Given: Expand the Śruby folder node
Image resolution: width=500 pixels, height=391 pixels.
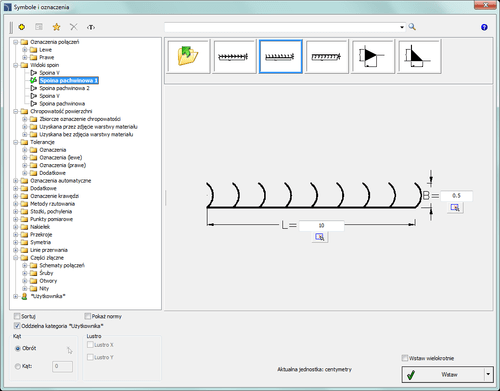Looking at the screenshot, I should coord(25,273).
